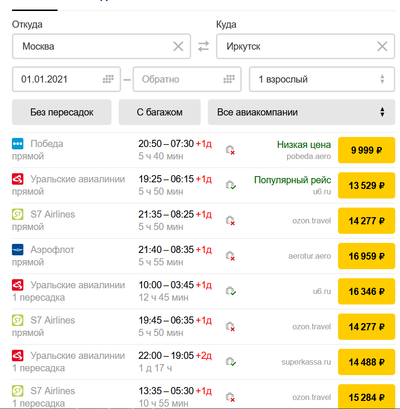Toggle the Без пересадок filter
Viewport: 400px width, 409px height.
pyautogui.click(x=62, y=112)
